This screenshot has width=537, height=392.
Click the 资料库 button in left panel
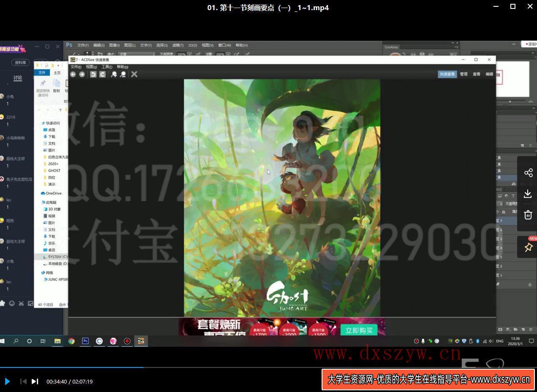[x=20, y=63]
